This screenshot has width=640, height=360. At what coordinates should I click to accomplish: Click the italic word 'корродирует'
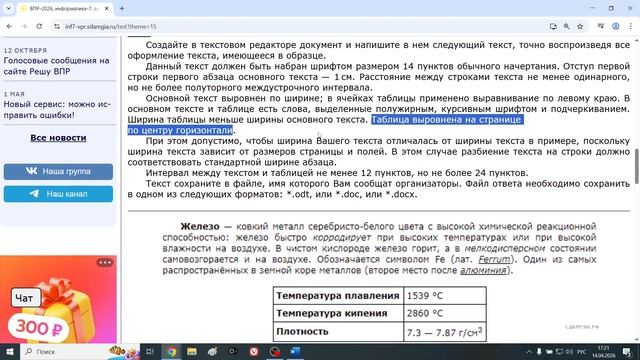click(x=342, y=237)
